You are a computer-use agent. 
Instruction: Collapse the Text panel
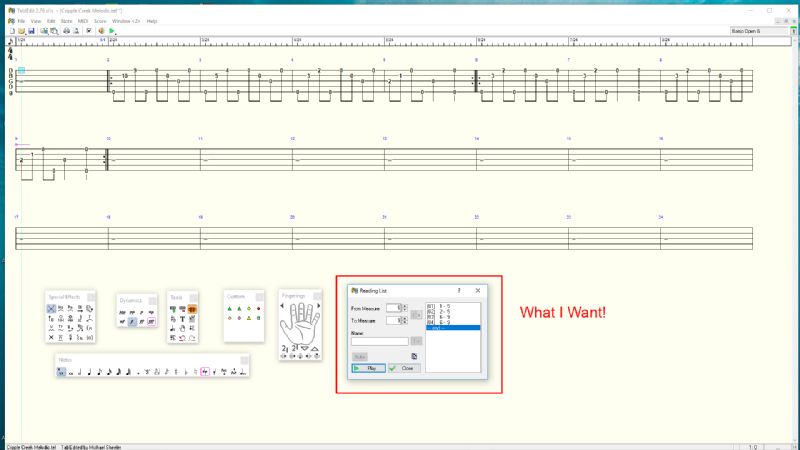pos(194,297)
